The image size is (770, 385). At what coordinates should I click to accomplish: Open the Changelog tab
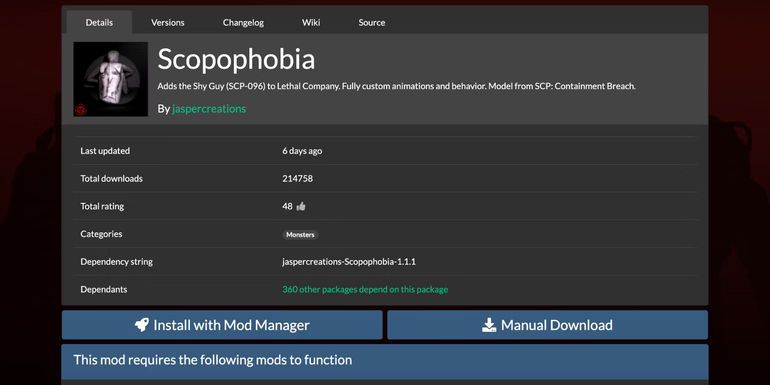tap(243, 23)
